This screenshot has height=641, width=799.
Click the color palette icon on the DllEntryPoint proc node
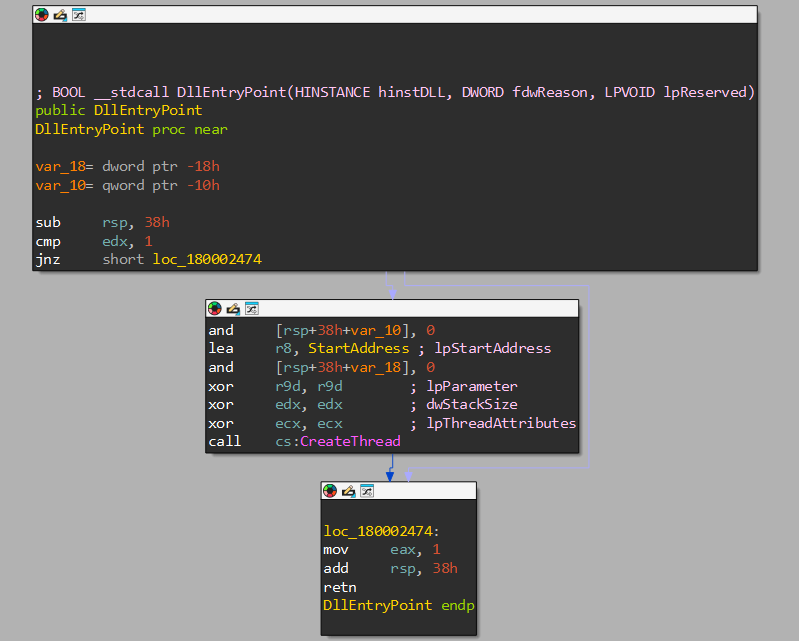42,15
